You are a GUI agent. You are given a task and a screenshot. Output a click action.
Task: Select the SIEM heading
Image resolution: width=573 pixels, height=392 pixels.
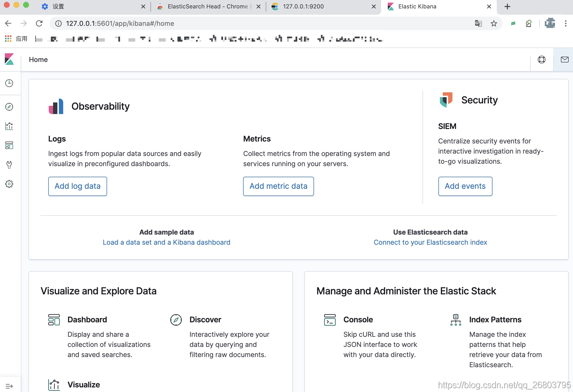(447, 126)
